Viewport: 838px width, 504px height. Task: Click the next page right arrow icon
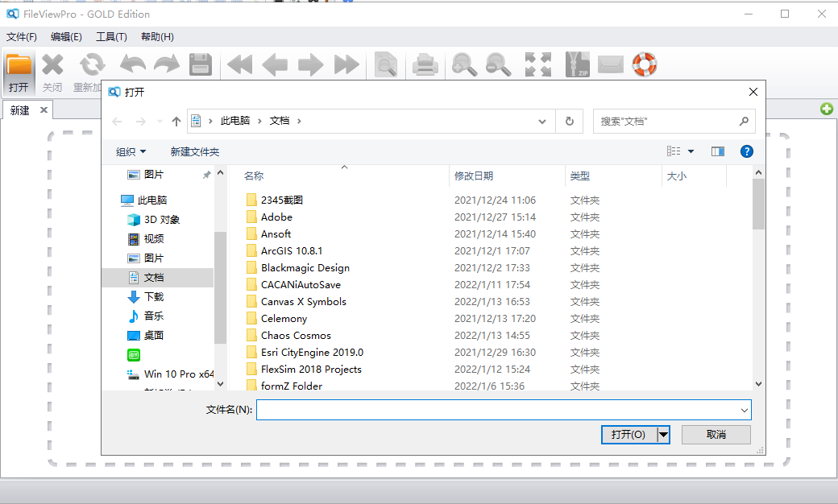(x=310, y=65)
